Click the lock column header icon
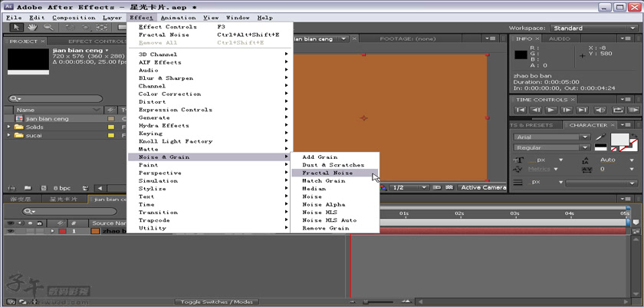The image size is (644, 307). click(x=39, y=223)
